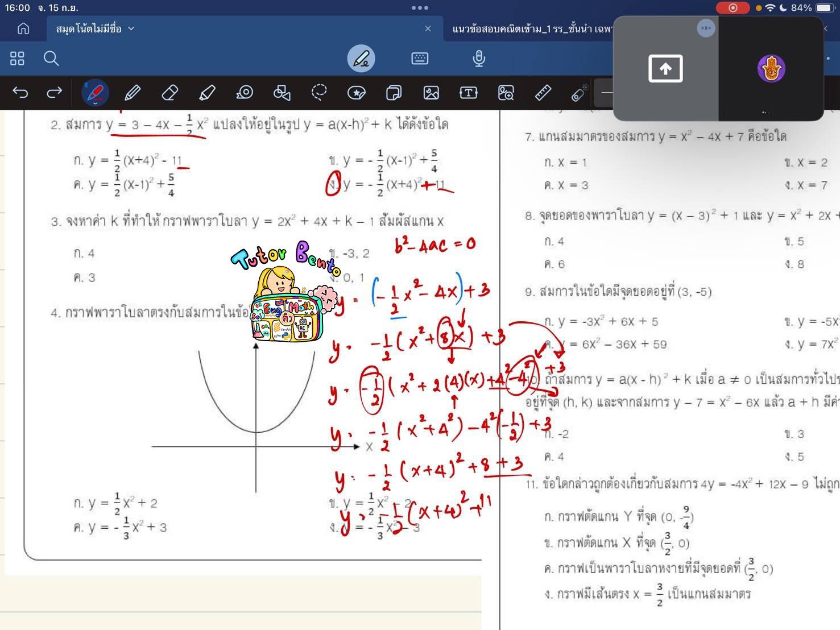
Task: Select the Pencil tool
Action: click(x=133, y=92)
